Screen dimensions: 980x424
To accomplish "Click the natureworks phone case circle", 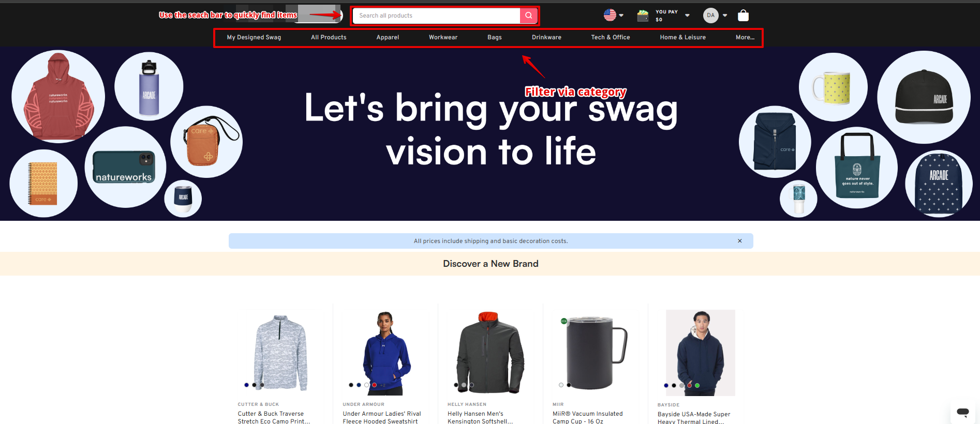I will click(x=125, y=167).
